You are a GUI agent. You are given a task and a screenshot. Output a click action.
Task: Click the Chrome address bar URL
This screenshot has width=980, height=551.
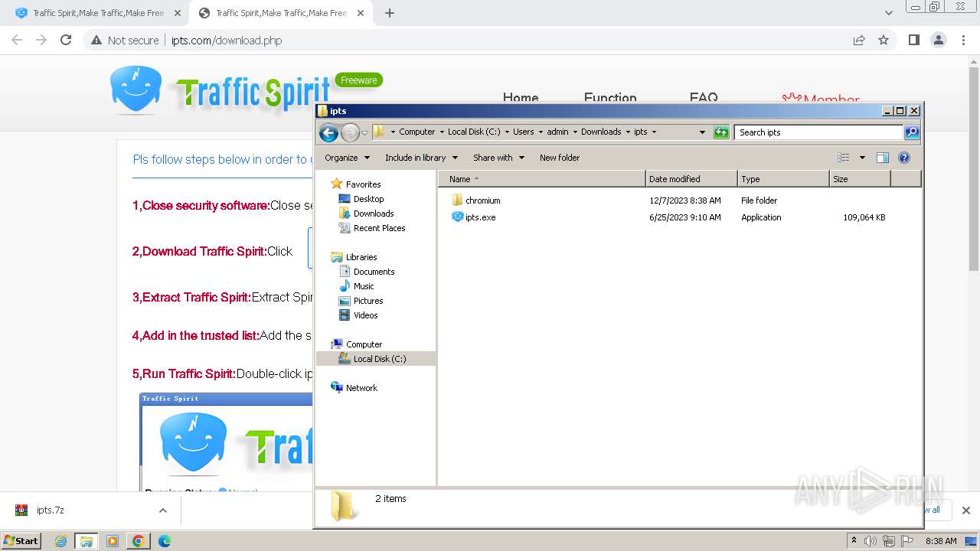pos(227,41)
